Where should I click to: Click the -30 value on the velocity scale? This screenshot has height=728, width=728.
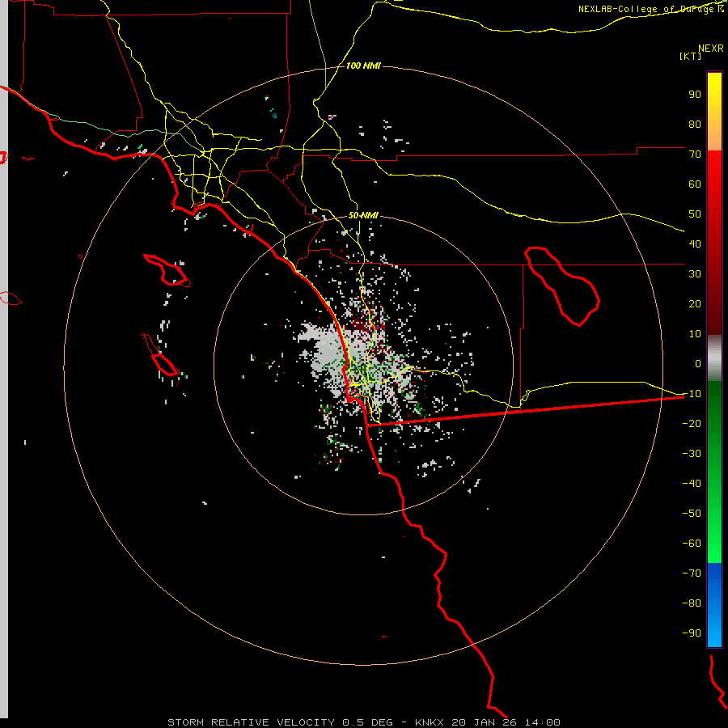coord(692,454)
